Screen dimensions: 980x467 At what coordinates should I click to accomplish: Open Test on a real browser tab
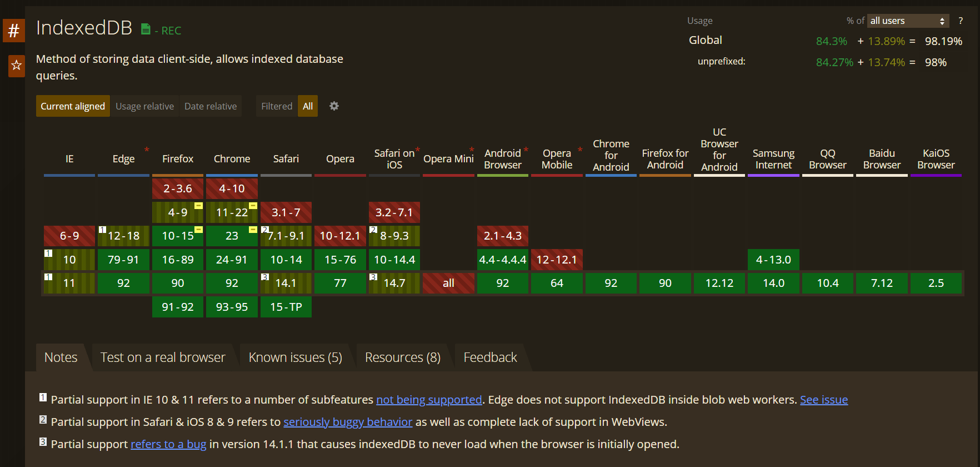(x=163, y=357)
